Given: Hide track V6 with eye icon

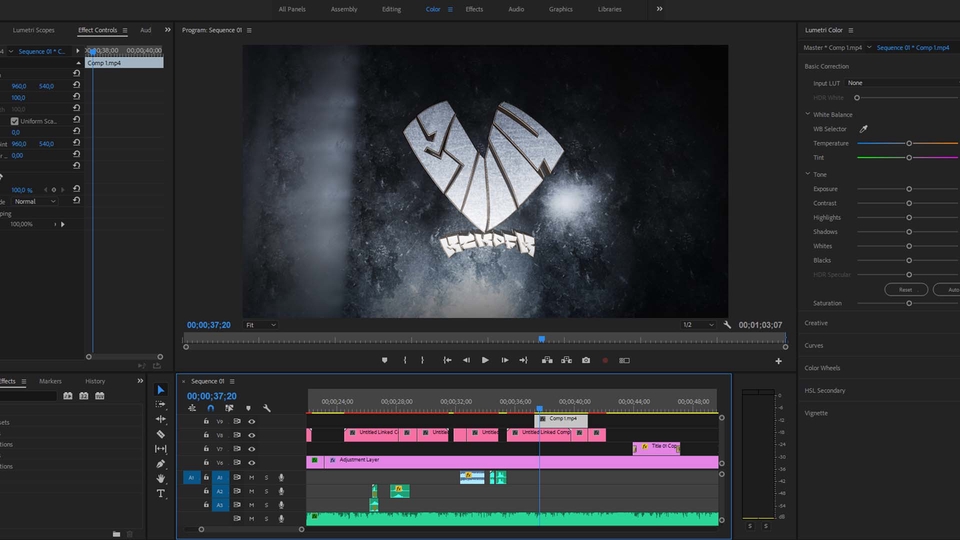Looking at the screenshot, I should coord(252,463).
